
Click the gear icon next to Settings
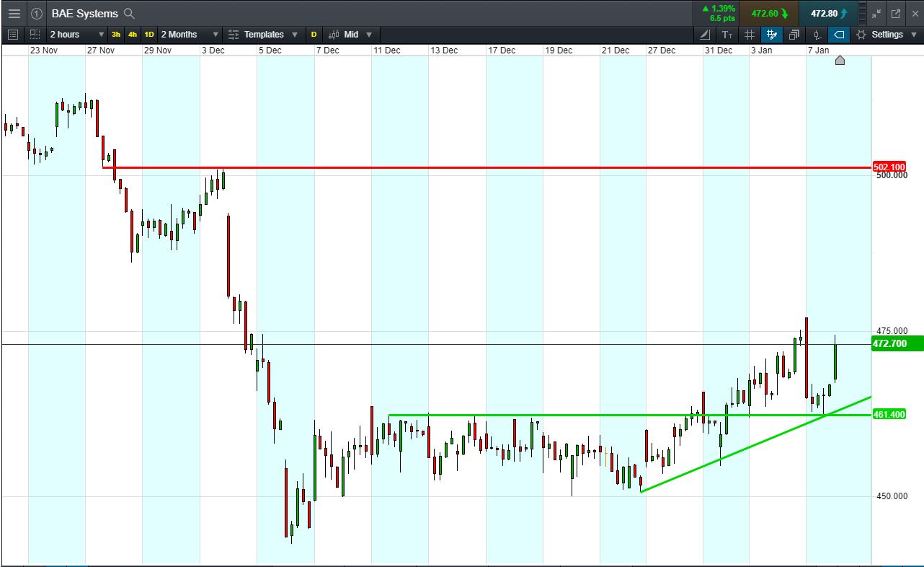click(861, 35)
